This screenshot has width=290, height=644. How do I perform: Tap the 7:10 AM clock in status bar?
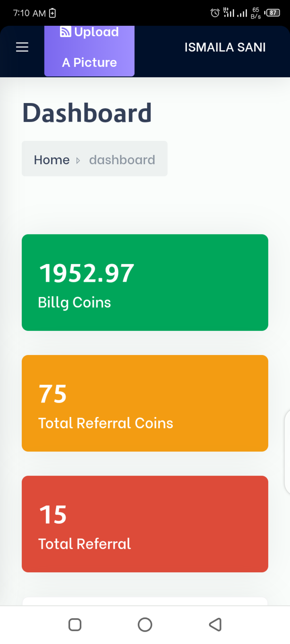click(x=29, y=13)
